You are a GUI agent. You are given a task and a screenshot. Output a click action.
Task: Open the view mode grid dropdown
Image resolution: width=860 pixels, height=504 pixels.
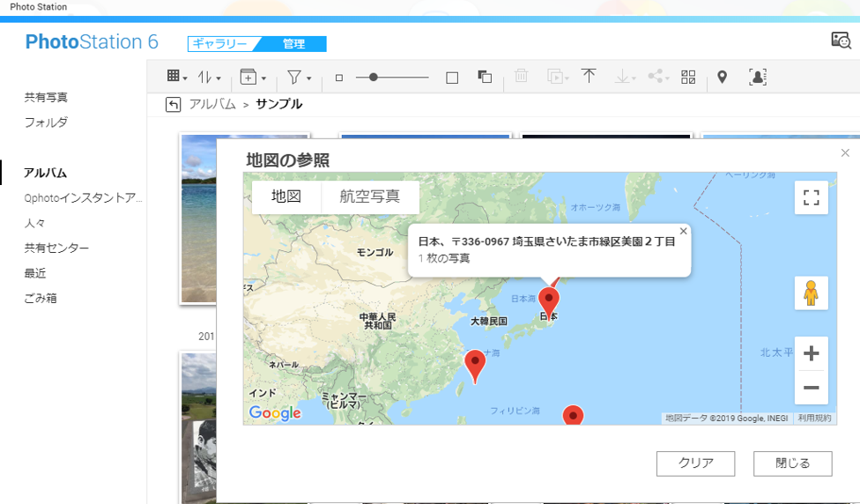click(x=177, y=78)
